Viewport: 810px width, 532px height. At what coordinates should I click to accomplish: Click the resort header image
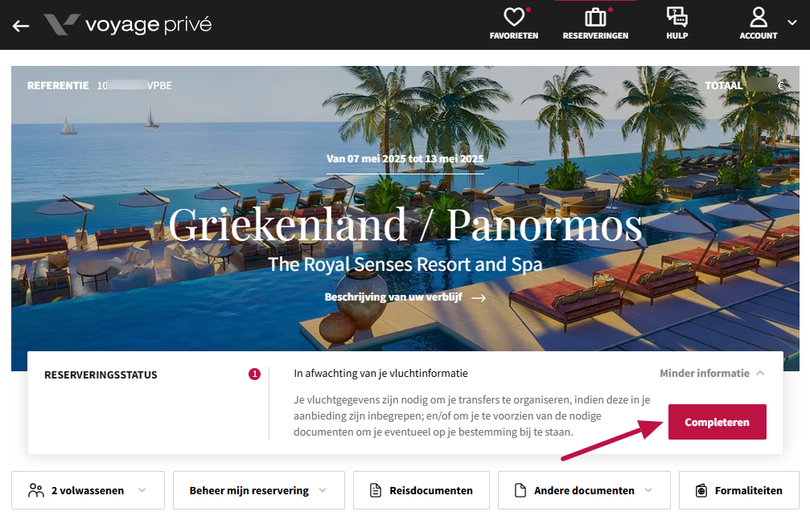click(405, 219)
